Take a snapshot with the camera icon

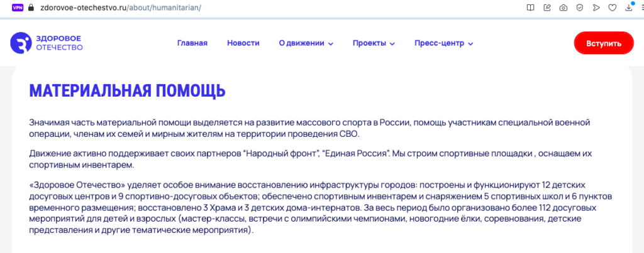(x=563, y=8)
